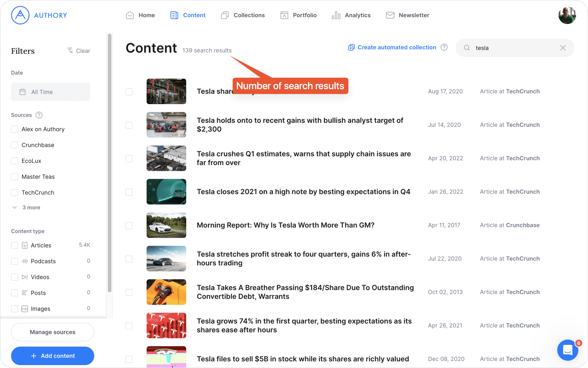Click the tesla search input field
Viewport: 588px width, 368px height.
coord(515,48)
